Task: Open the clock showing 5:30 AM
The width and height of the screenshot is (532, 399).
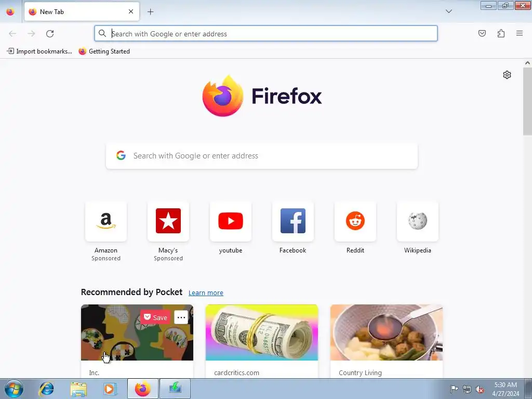Action: (506, 389)
